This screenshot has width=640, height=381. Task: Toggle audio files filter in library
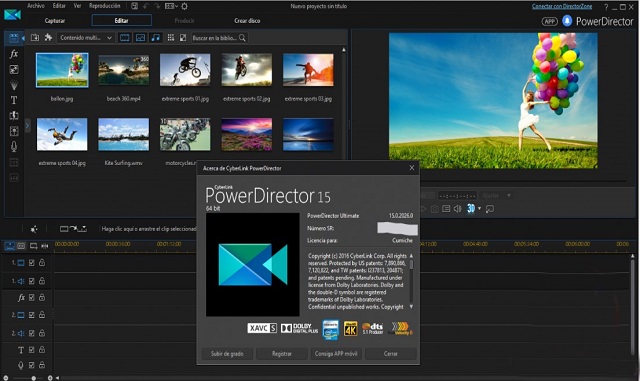pos(156,38)
